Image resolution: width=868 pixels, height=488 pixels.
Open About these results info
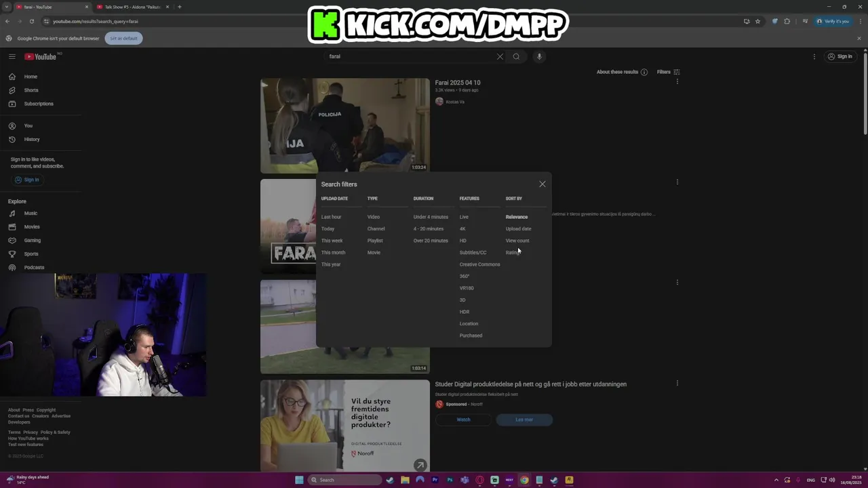pos(622,72)
